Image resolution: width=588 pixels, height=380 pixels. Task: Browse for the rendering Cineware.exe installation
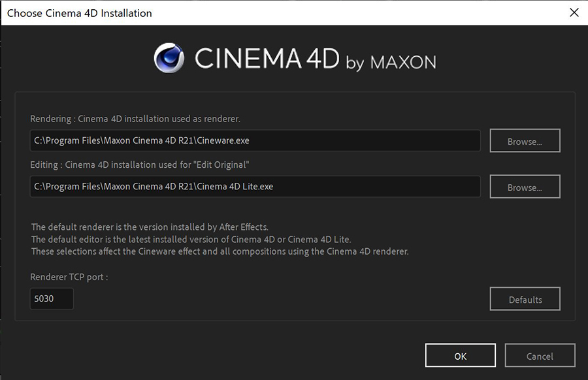point(525,140)
